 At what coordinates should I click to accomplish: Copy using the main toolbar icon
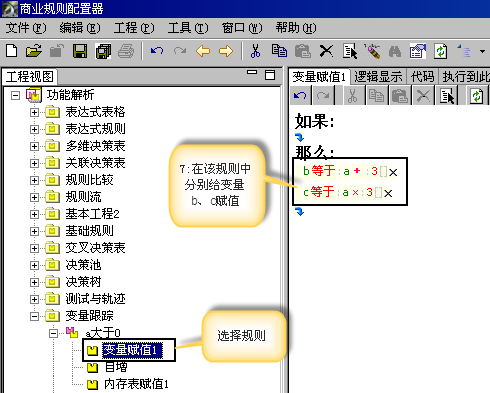tap(279, 51)
